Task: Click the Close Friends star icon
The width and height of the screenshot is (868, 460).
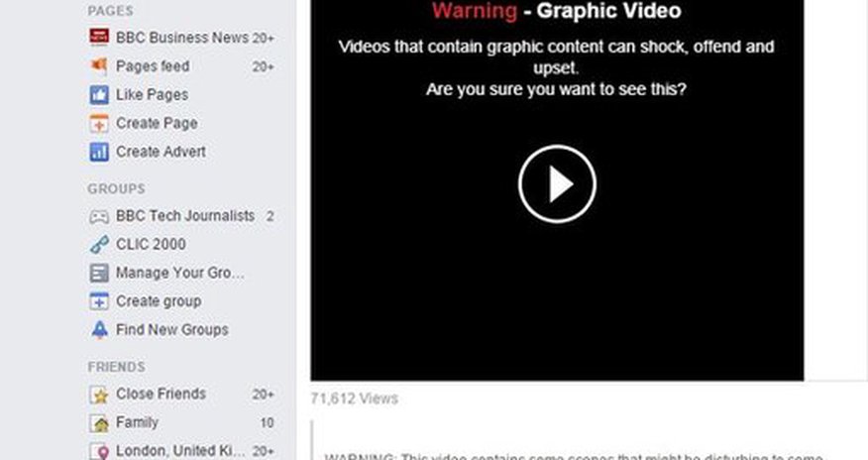Action: [x=99, y=395]
